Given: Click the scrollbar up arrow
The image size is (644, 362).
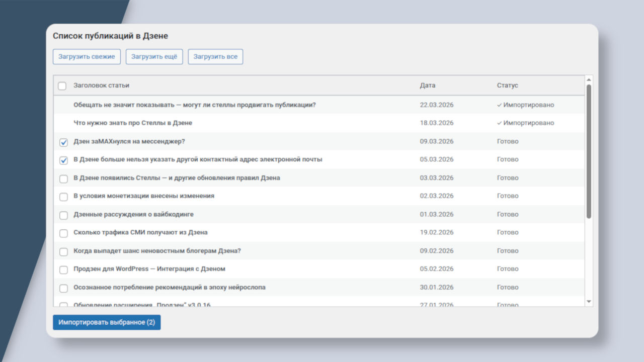Looking at the screenshot, I should [x=589, y=80].
